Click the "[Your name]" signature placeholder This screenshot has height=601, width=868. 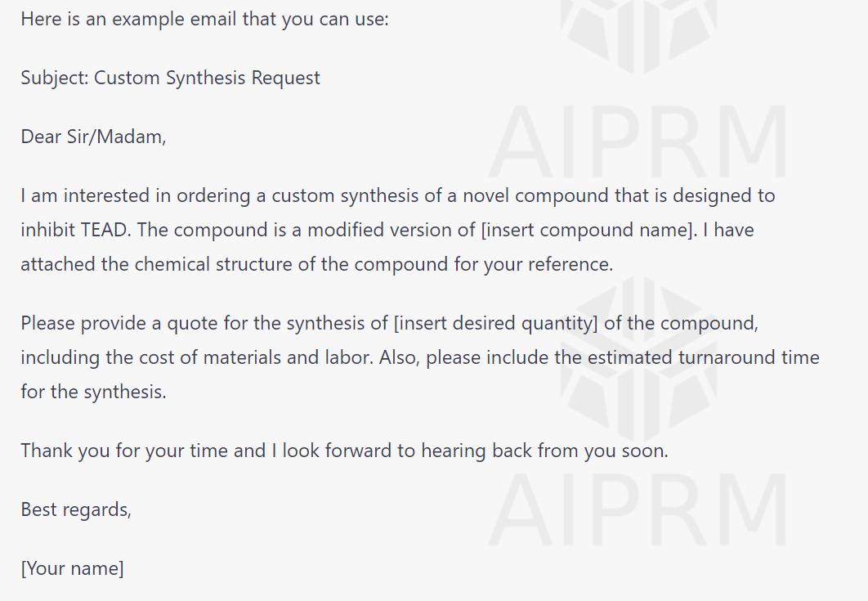tap(72, 568)
